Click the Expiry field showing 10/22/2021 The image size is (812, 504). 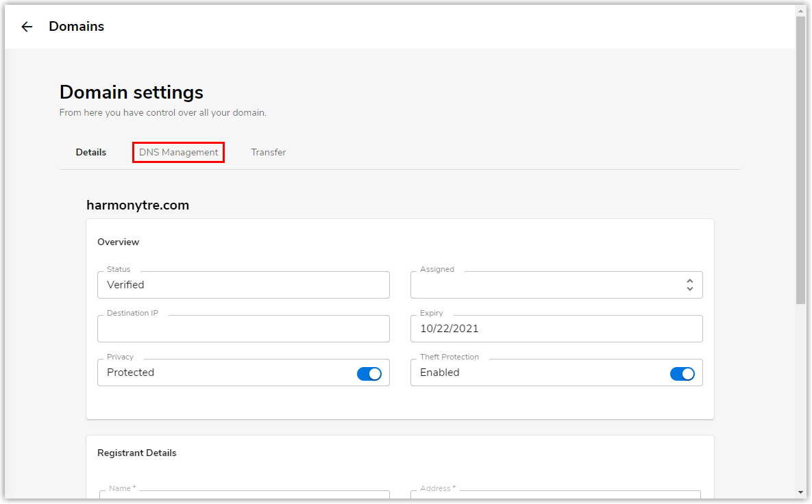(x=556, y=329)
